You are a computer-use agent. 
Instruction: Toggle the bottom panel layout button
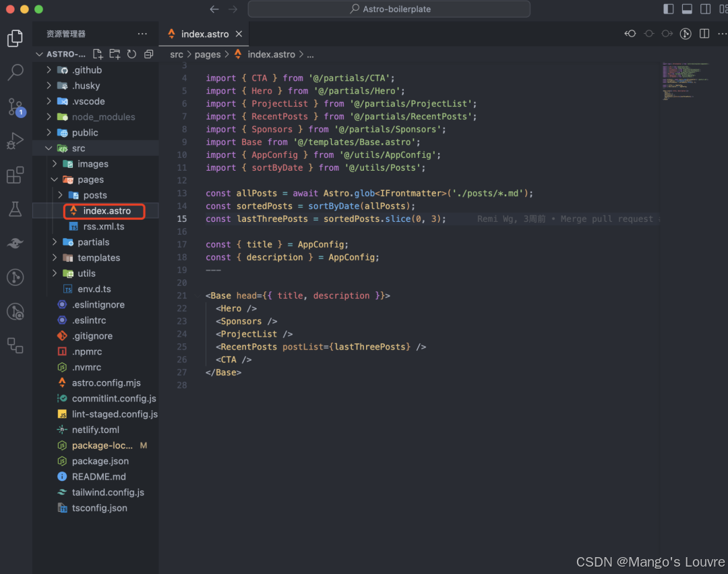coord(687,9)
